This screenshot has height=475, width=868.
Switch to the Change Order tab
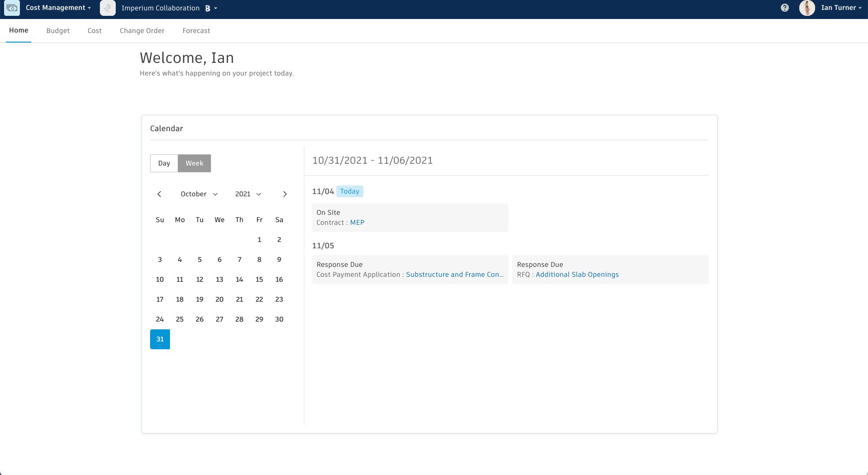pyautogui.click(x=142, y=31)
